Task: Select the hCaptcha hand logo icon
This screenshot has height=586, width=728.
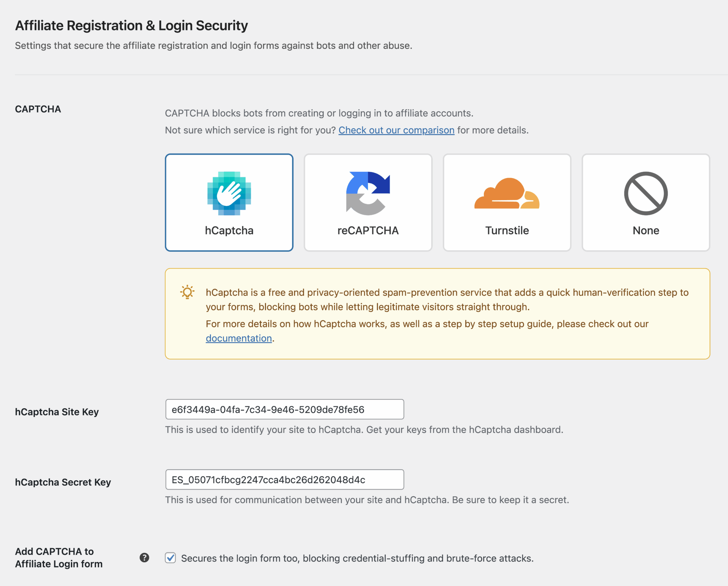Action: point(229,193)
